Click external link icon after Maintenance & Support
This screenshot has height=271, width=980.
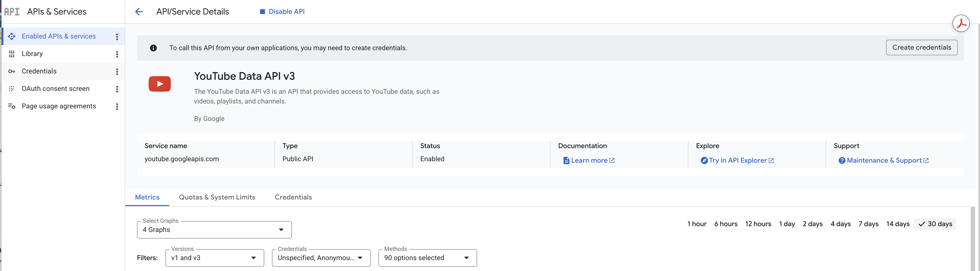[926, 160]
